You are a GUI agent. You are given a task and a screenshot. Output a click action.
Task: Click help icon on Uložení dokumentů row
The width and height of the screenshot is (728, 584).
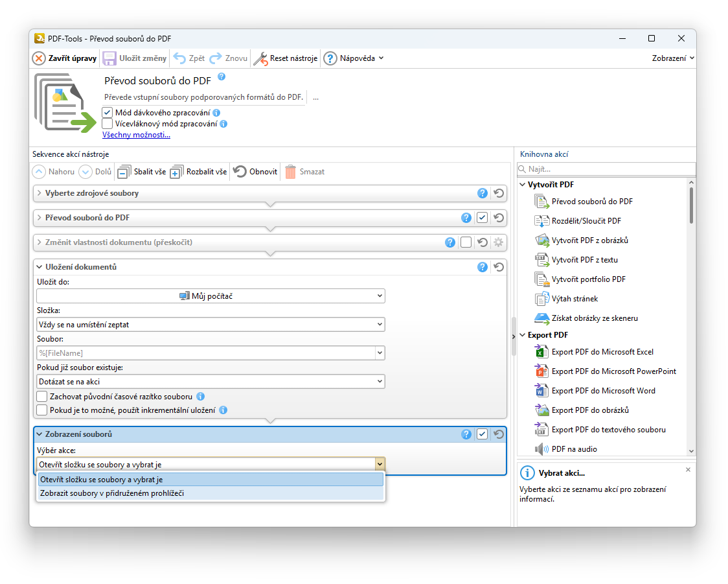click(x=483, y=267)
